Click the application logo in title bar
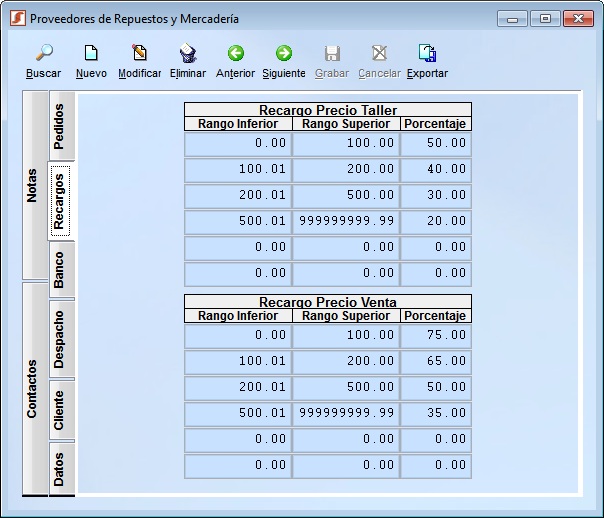604x518 pixels. pos(18,18)
